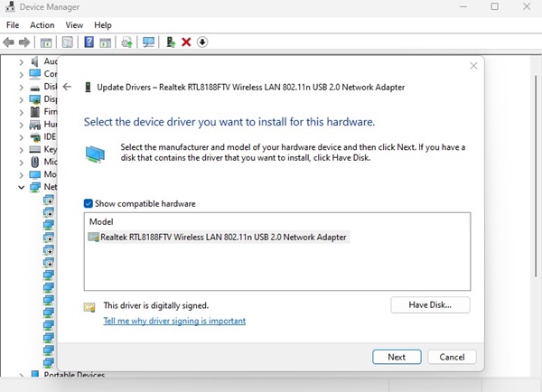Viewport: 542px width, 392px height.
Task: Expand the Computer tree node chevron
Action: [21, 75]
